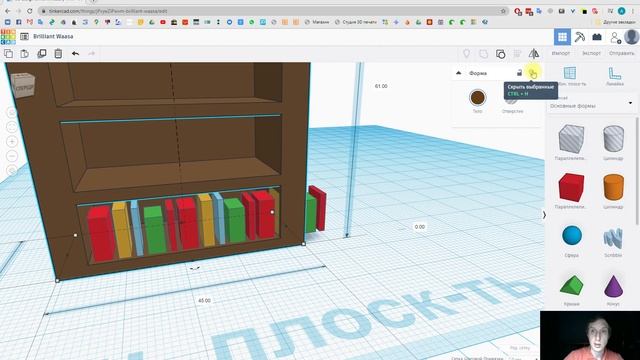640x360 pixels.
Task: Switch to the Blocks pickaxe view
Action: pos(580,37)
